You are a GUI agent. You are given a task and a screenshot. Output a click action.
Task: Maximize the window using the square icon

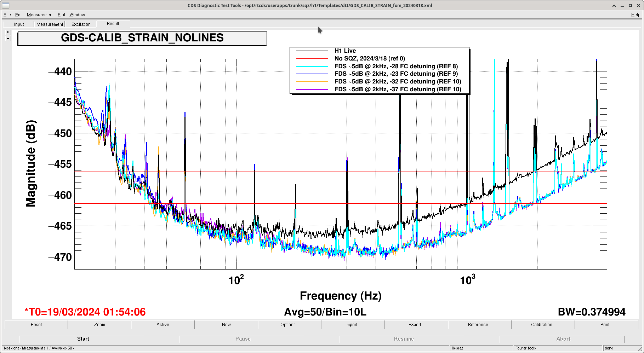tap(630, 5)
